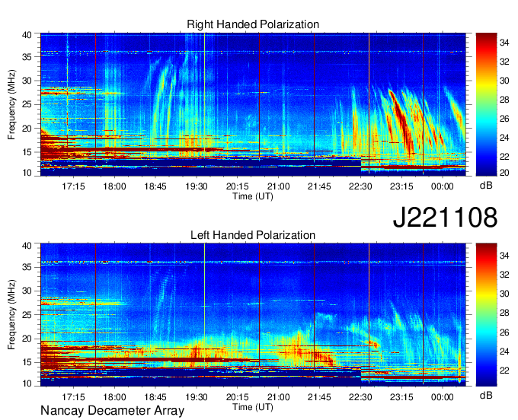Screen dimensions: 518x420
Task: Click the Left Handed plot's dB color scale bar
Action: (x=486, y=315)
